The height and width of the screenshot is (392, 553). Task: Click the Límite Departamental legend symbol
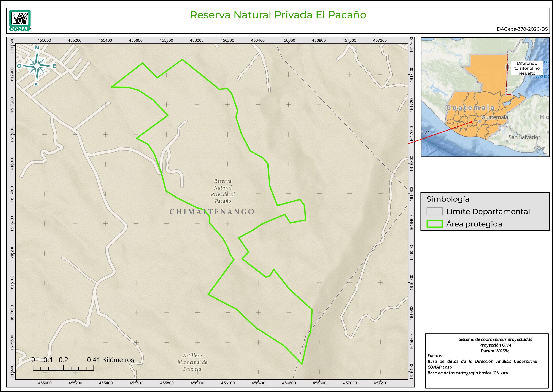coord(435,211)
